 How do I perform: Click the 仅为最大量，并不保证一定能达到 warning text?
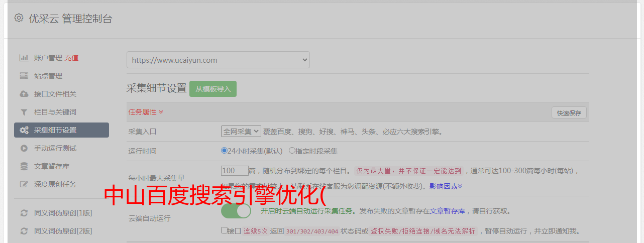[409, 171]
